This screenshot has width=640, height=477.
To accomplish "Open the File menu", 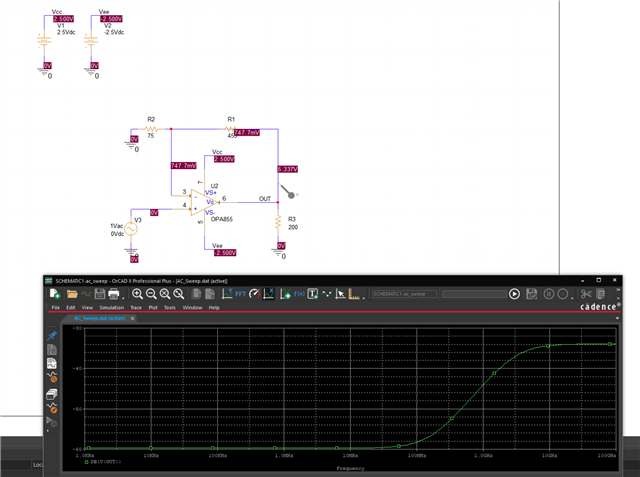I will click(x=56, y=307).
